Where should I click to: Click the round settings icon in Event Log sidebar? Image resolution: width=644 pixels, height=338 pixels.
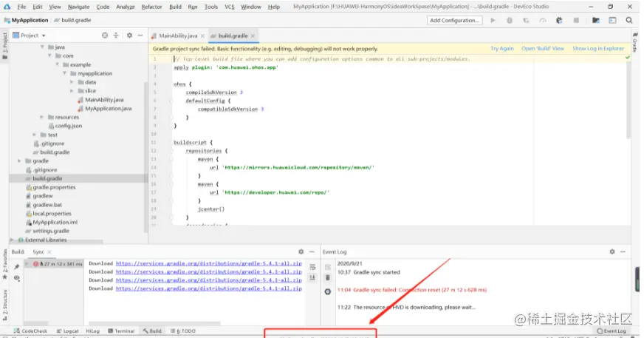coord(327,291)
